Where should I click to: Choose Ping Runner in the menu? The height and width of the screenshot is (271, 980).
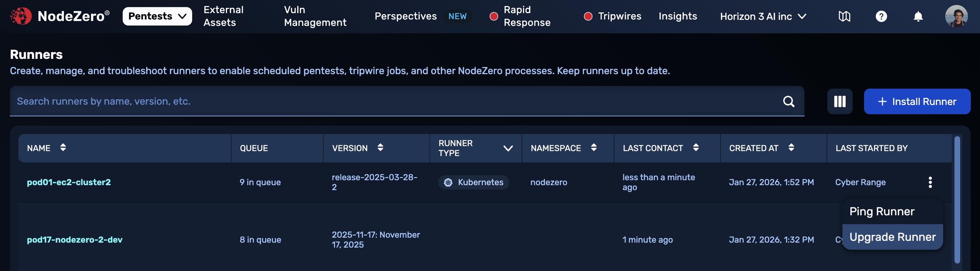(881, 211)
